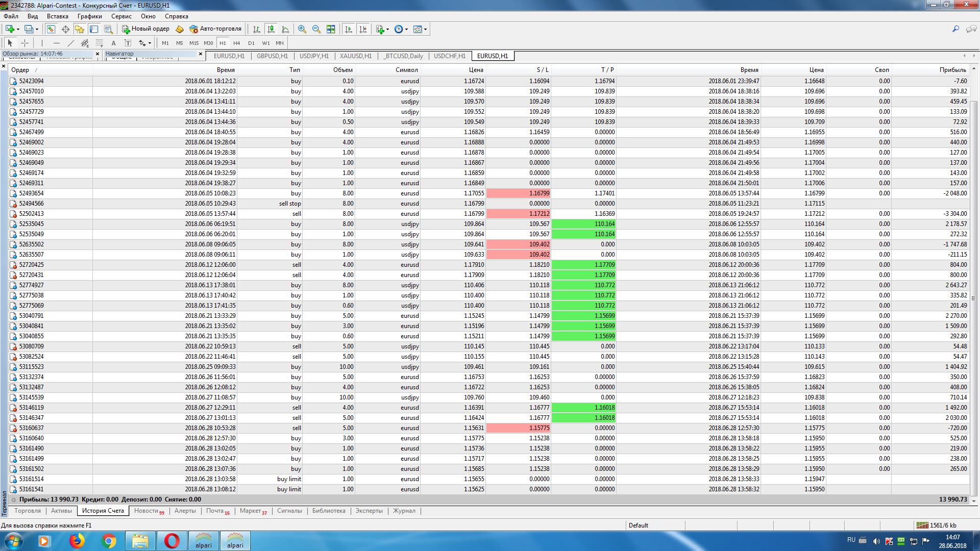Image resolution: width=980 pixels, height=551 pixels.
Task: Toggle the D1 timeframe button
Action: tap(251, 43)
